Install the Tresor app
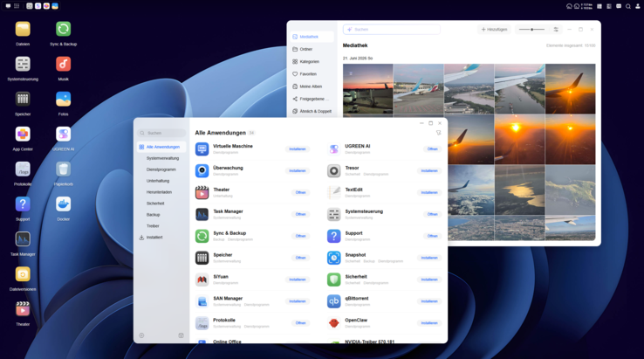This screenshot has width=644, height=359. click(x=429, y=170)
